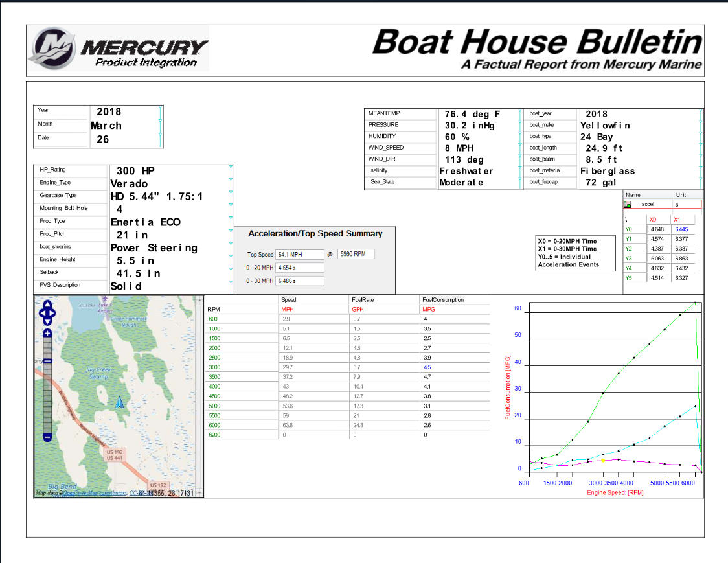Click the map pan down arrow

[x=47, y=321]
